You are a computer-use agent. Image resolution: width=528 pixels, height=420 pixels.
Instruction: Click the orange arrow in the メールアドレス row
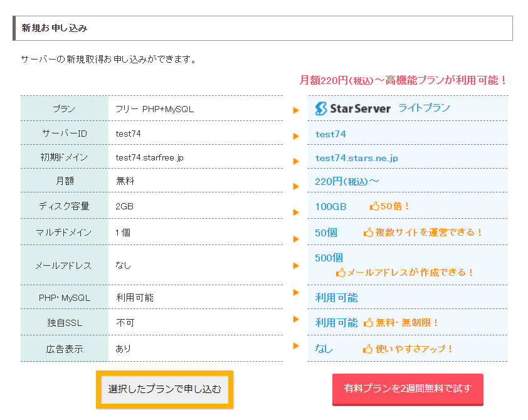[296, 266]
